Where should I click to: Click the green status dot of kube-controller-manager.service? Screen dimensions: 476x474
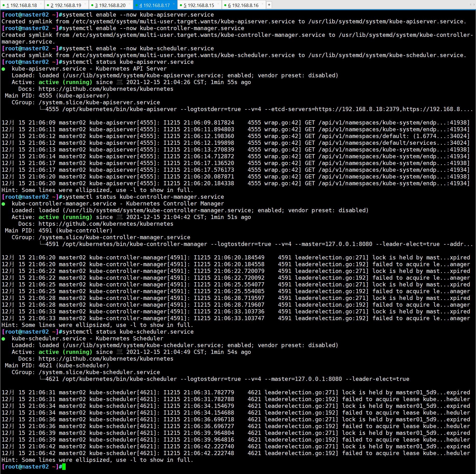3,204
